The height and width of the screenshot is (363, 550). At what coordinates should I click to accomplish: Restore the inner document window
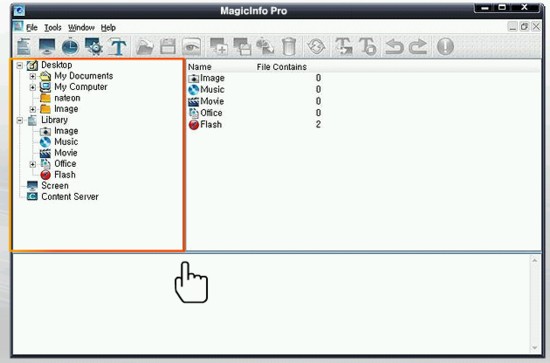tap(524, 27)
